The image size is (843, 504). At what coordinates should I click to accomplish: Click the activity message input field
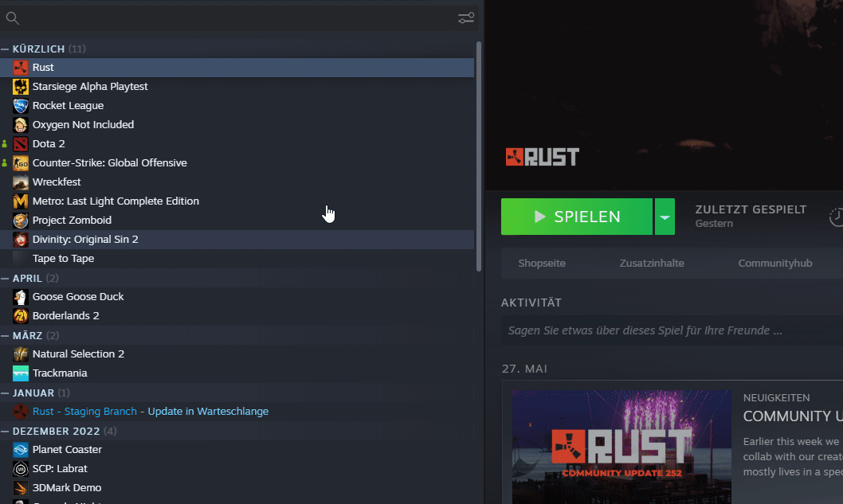point(672,330)
